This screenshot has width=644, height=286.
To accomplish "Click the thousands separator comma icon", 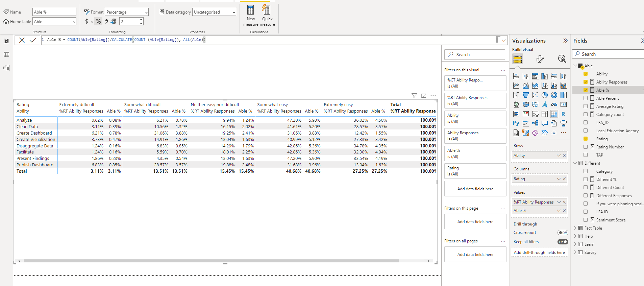I will tap(106, 21).
